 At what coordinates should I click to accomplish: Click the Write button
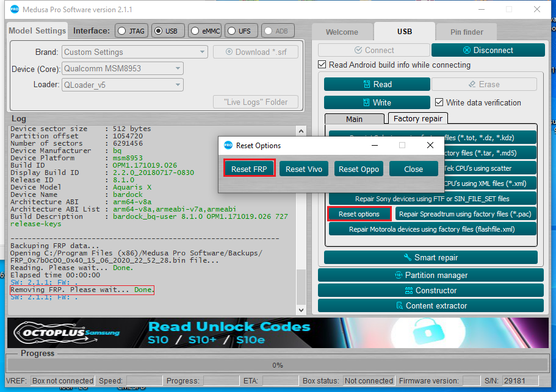pyautogui.click(x=377, y=102)
